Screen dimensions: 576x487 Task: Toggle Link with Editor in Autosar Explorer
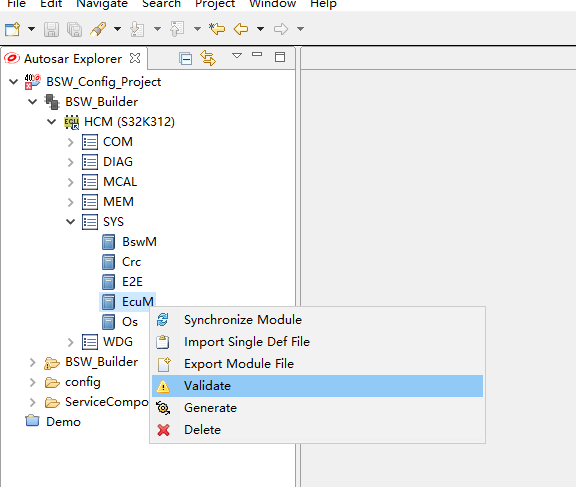coord(208,58)
